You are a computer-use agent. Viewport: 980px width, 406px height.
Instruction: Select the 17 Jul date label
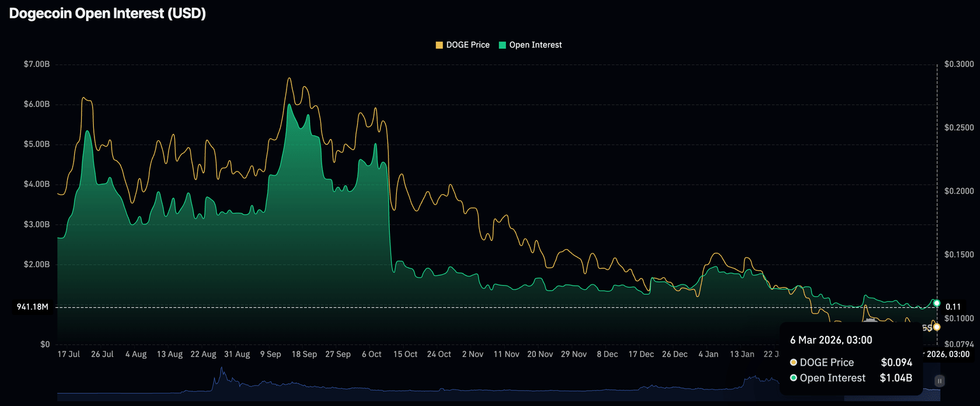tap(68, 354)
